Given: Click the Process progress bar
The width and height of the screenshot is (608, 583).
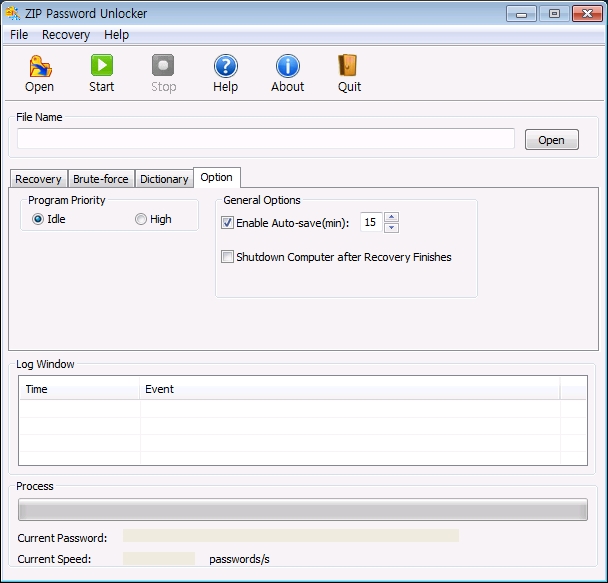Looking at the screenshot, I should 302,510.
